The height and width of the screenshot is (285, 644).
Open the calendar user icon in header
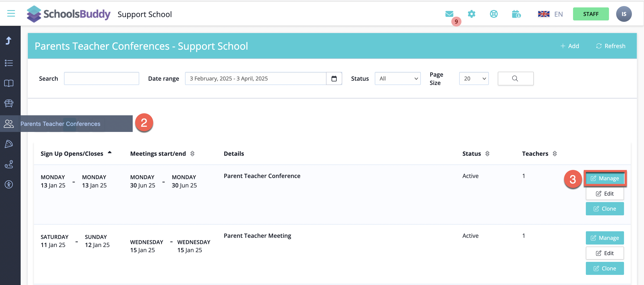coord(516,14)
